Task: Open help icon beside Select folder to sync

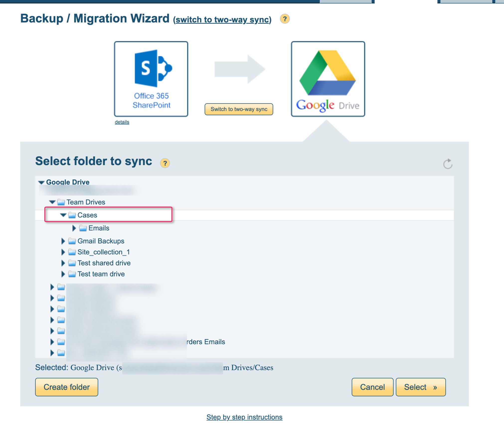Action: (x=165, y=163)
